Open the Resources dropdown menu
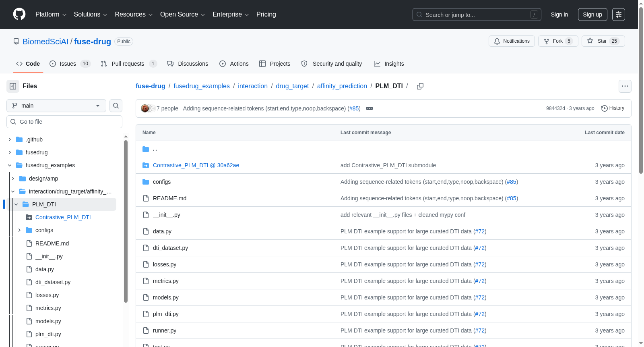 pyautogui.click(x=134, y=15)
